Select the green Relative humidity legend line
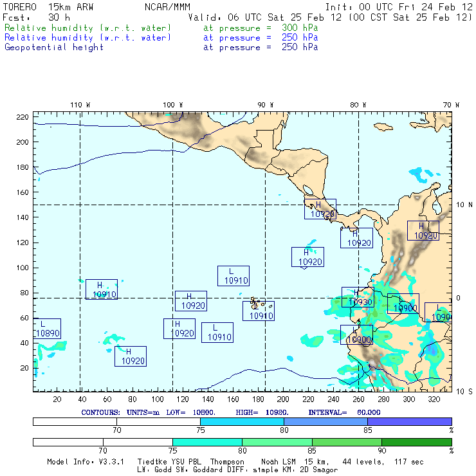 (x=161, y=28)
